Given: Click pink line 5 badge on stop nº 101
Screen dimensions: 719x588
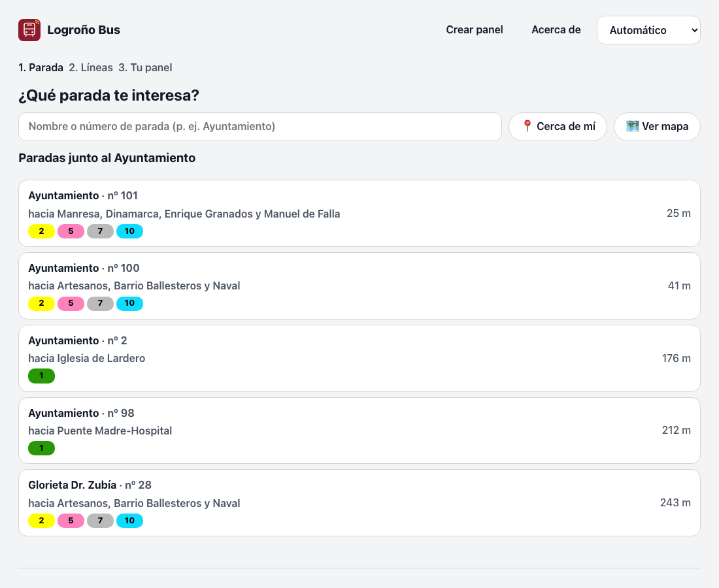Looking at the screenshot, I should [x=71, y=231].
